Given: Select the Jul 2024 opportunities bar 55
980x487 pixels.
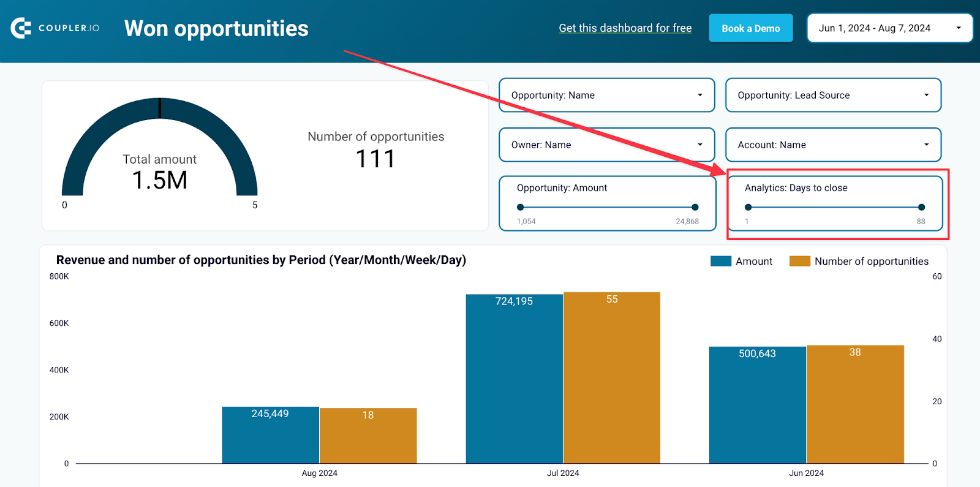Looking at the screenshot, I should click(x=612, y=377).
